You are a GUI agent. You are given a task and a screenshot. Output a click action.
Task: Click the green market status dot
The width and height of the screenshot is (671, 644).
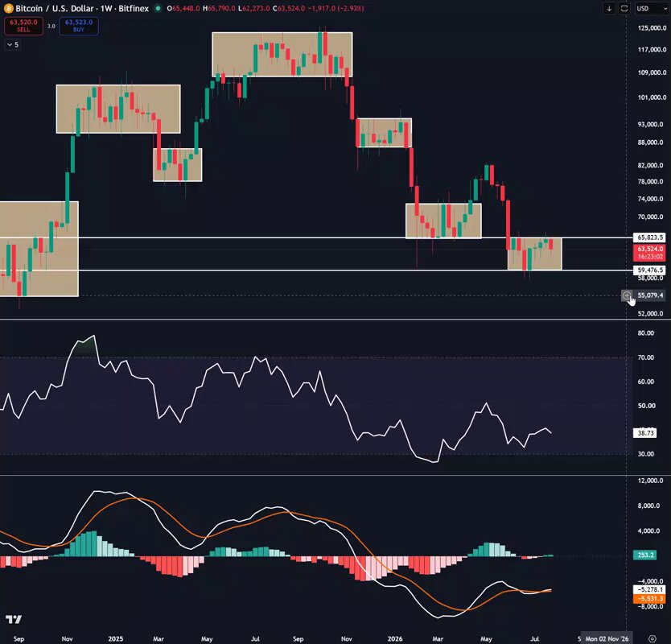coord(158,8)
